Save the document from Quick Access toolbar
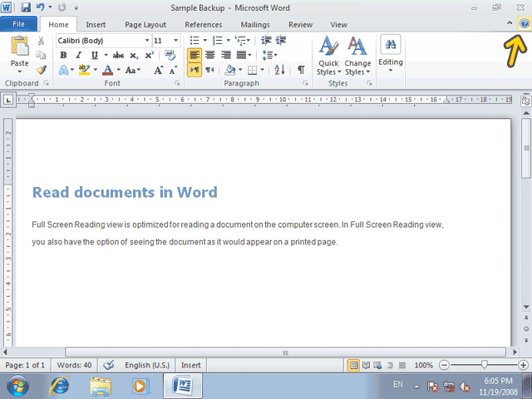This screenshot has height=399, width=532. pyautogui.click(x=26, y=7)
